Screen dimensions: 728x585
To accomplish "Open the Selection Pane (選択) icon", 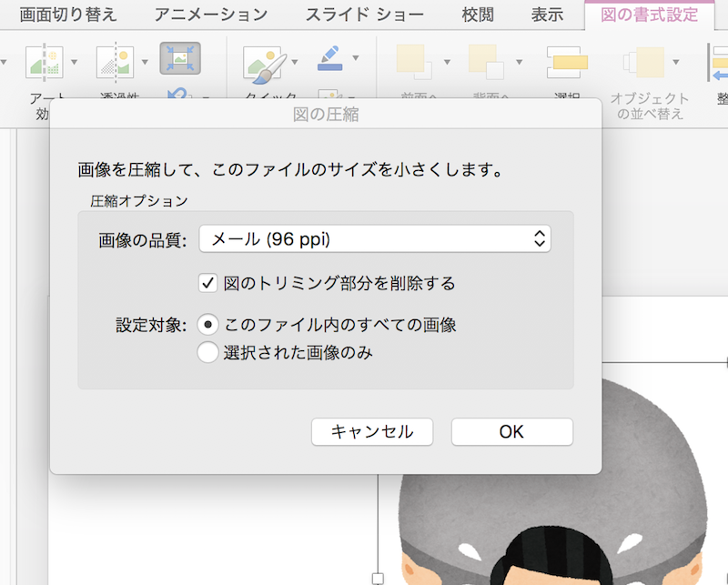I will click(x=567, y=62).
